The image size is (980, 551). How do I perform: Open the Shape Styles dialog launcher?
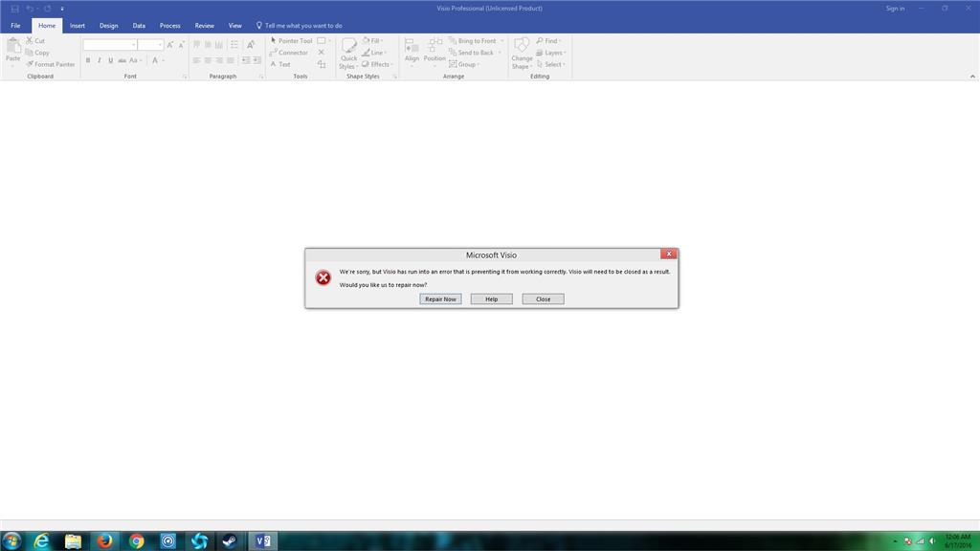coord(395,77)
